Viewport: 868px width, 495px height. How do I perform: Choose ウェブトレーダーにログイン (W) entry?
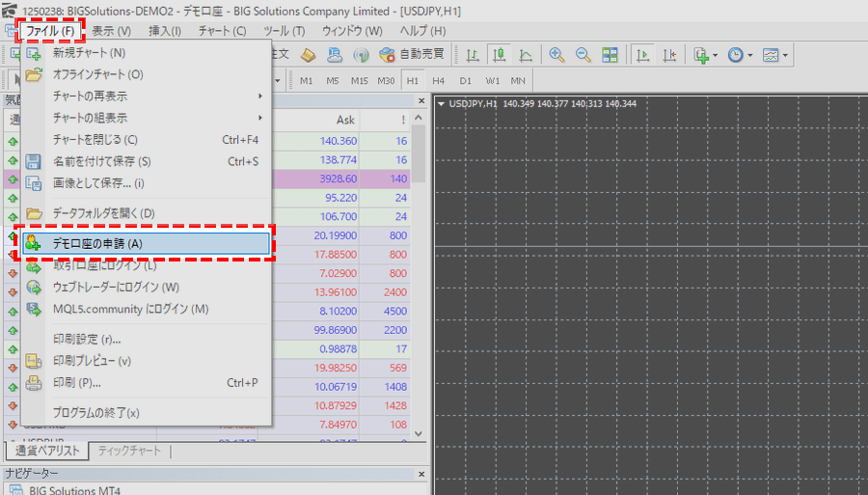coord(147,288)
